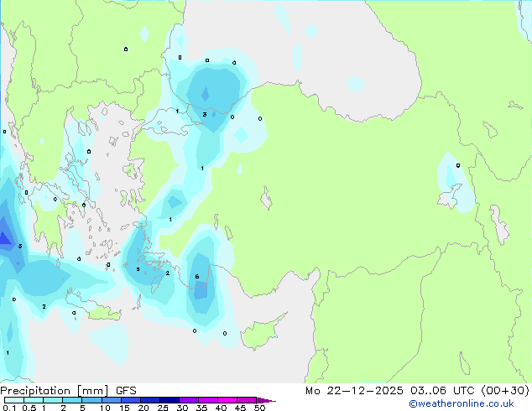Click the legend value 0.1 label

pyautogui.click(x=9, y=408)
